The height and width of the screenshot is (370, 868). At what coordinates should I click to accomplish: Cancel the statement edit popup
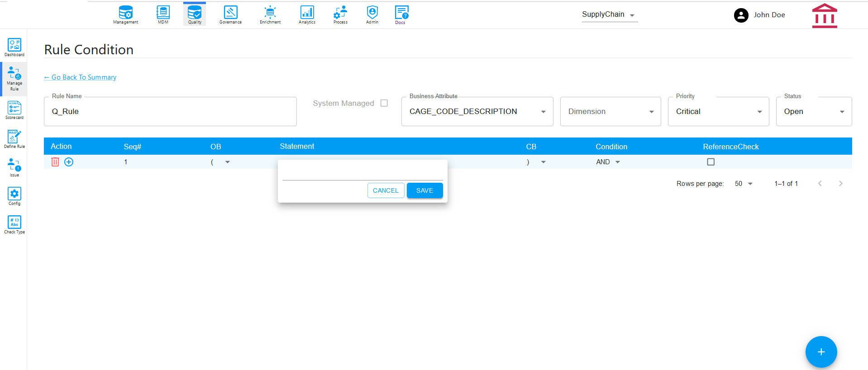click(x=386, y=190)
